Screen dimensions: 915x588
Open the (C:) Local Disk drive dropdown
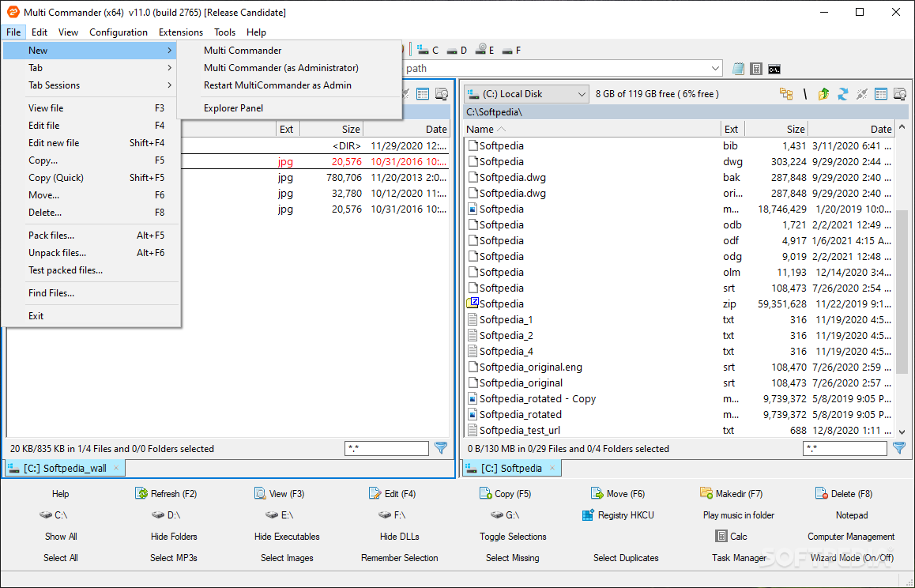526,94
